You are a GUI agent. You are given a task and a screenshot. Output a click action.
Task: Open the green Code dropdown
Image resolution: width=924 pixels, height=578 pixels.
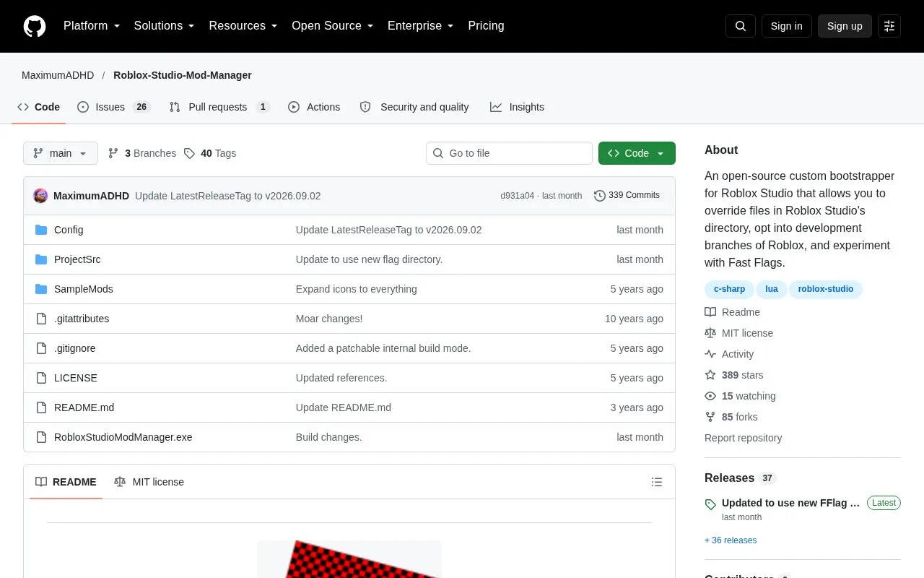[637, 153]
